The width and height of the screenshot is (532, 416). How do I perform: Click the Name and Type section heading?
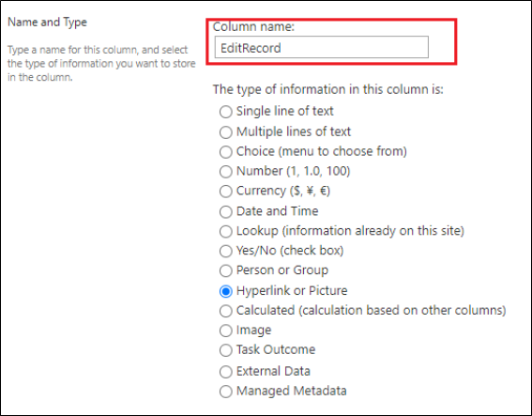coord(47,23)
